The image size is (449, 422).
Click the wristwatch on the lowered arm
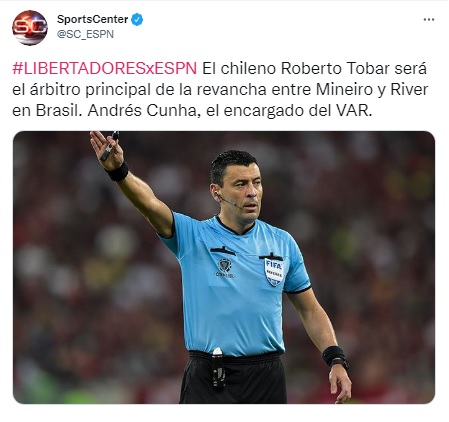(x=340, y=363)
